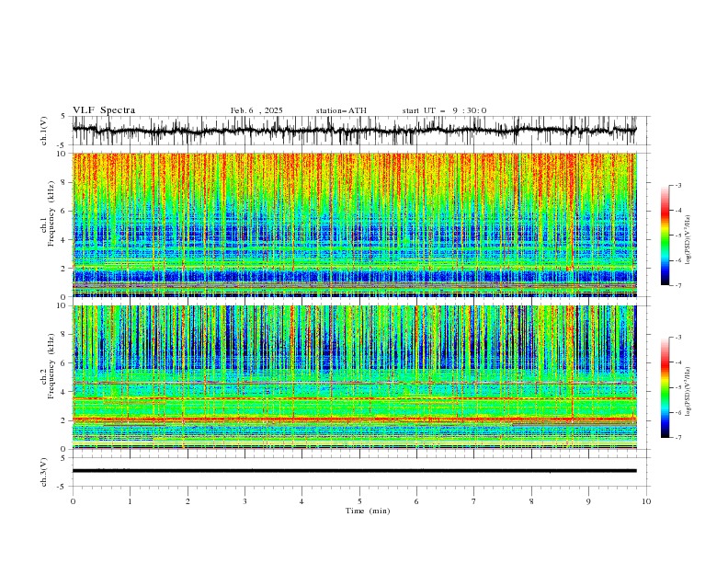This screenshot has height=563, width=728.
Task: Click the '-7' tick on the lower colorbar
Action: [x=677, y=437]
